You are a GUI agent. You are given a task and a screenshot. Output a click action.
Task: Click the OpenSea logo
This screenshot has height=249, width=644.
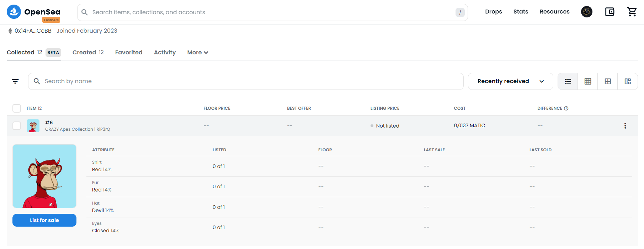coord(33,12)
